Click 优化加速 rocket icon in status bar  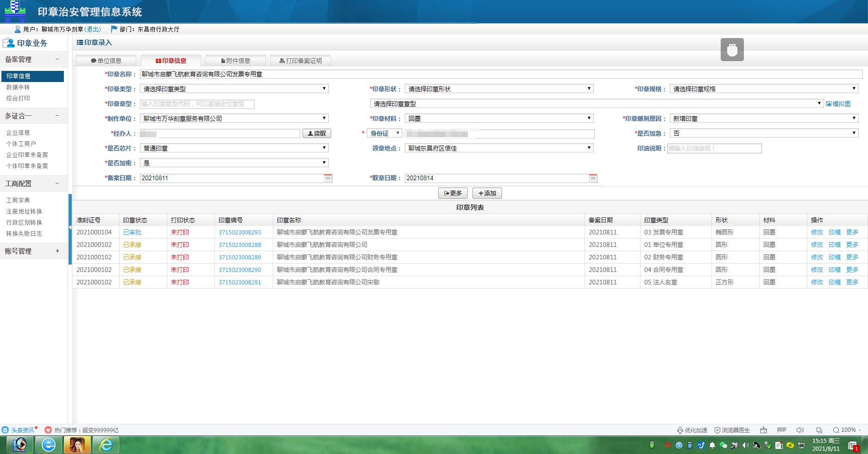click(680, 430)
